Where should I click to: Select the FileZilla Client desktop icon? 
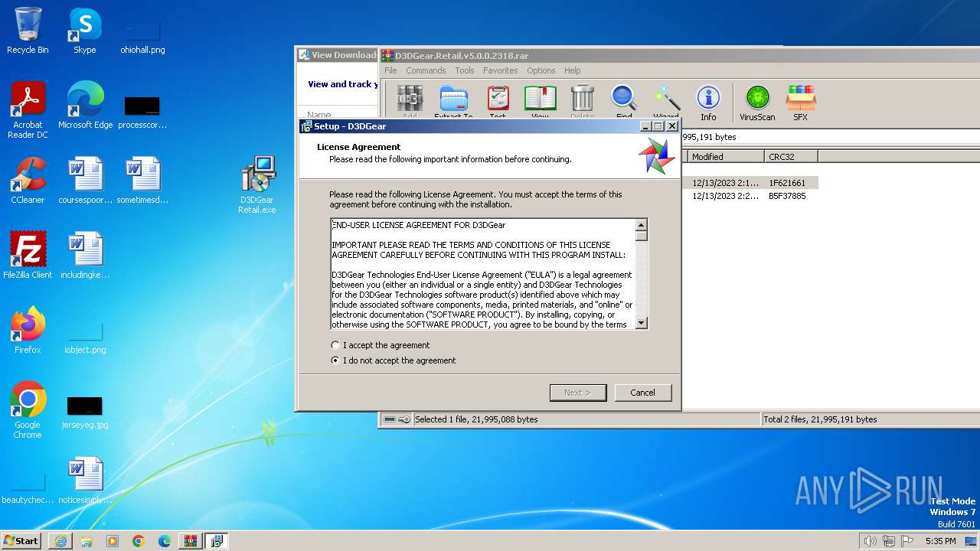(28, 256)
